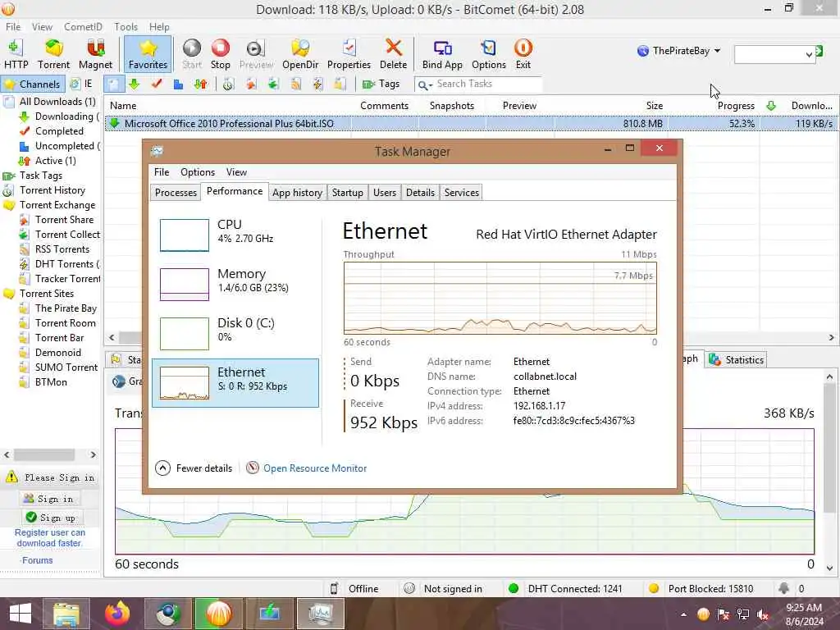Sort tasks by the Size column header

(x=654, y=106)
